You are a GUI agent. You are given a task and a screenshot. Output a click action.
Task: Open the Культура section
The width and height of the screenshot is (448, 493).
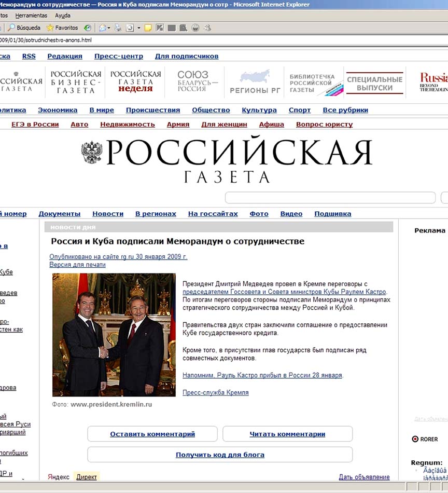(259, 110)
